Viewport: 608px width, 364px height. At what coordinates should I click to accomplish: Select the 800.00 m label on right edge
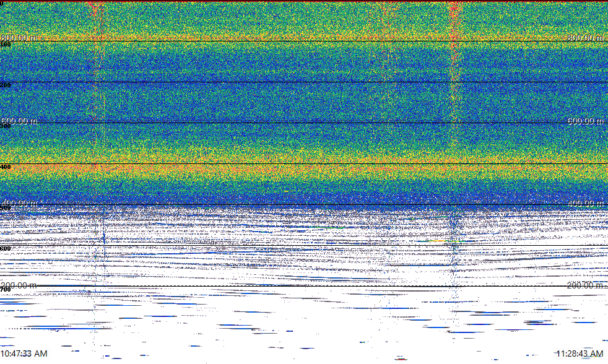[x=586, y=38]
